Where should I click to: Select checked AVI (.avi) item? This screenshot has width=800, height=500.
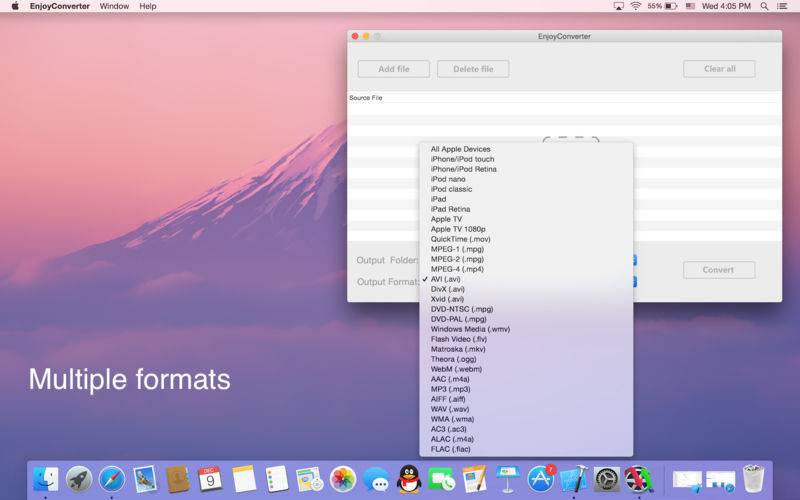(x=526, y=279)
